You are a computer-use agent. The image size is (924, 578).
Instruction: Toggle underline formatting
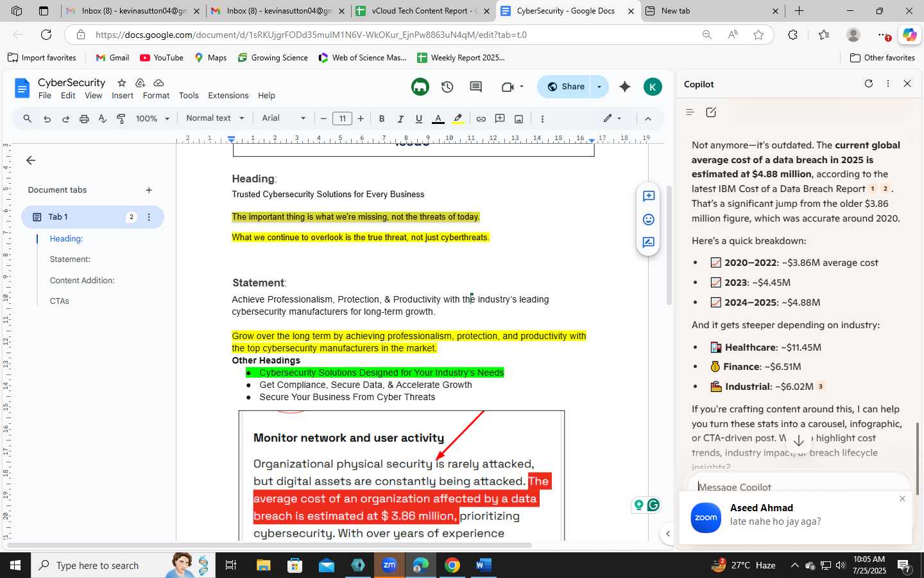(x=419, y=119)
